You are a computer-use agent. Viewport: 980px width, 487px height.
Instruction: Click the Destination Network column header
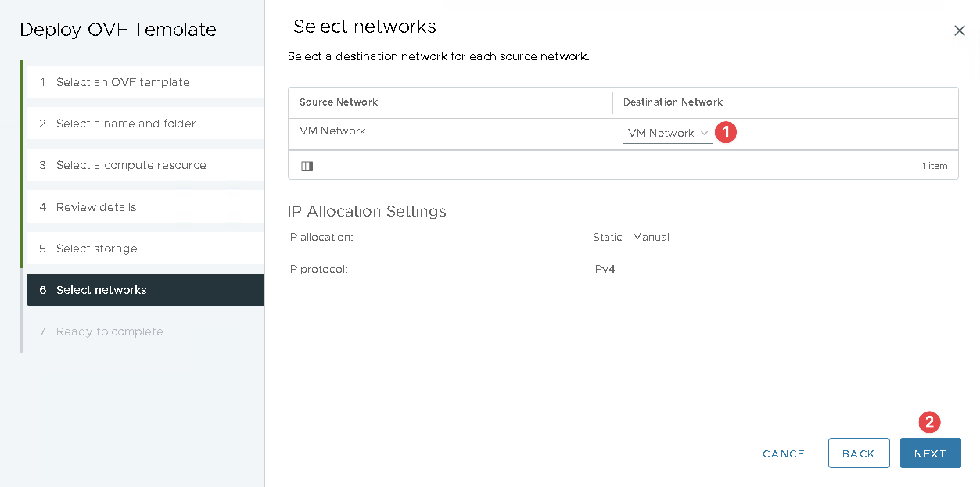click(x=673, y=102)
